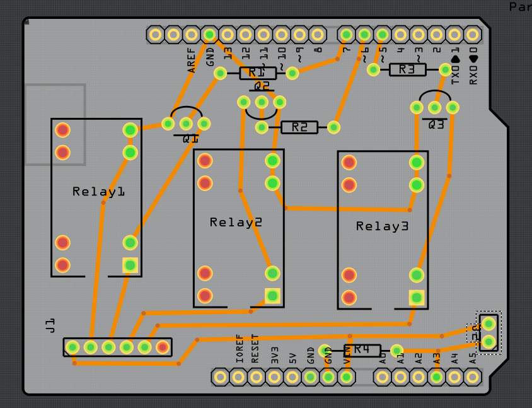The image size is (532, 408).
Task: Click the TX0 silkscreen label
Action: pos(455,75)
